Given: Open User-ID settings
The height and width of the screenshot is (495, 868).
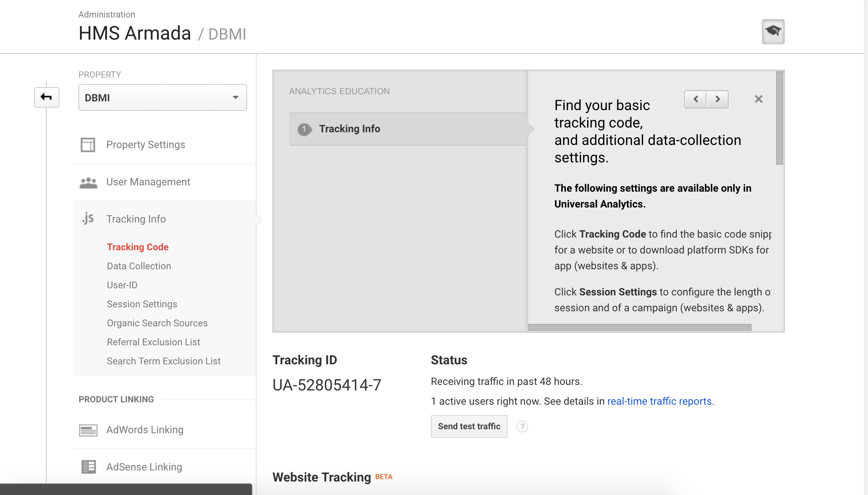Looking at the screenshot, I should coord(122,285).
